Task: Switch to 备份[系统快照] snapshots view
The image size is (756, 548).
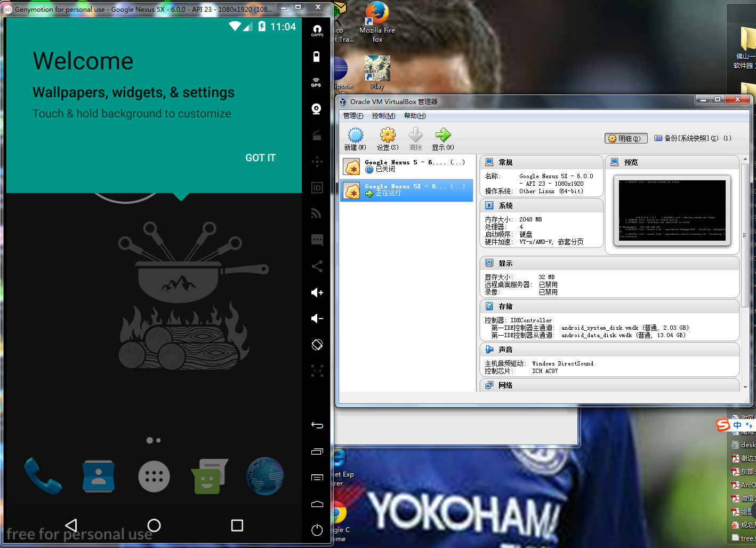Action: click(693, 138)
